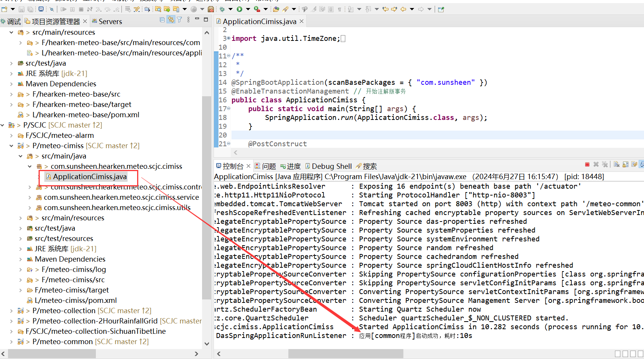Clear the console output
This screenshot has width=644, height=359.
point(616,164)
